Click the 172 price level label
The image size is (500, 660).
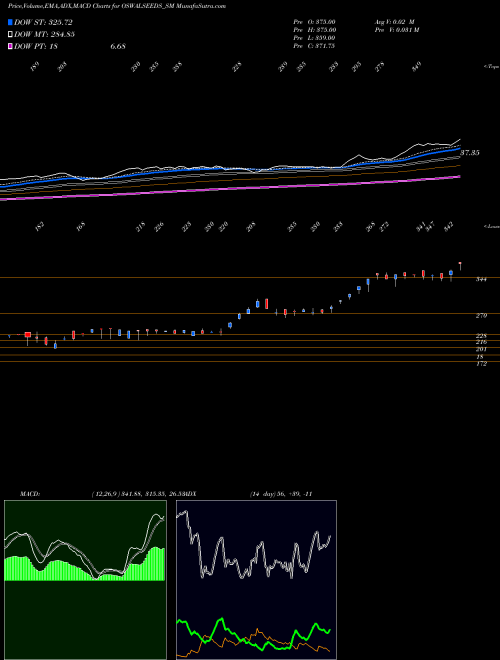(481, 364)
